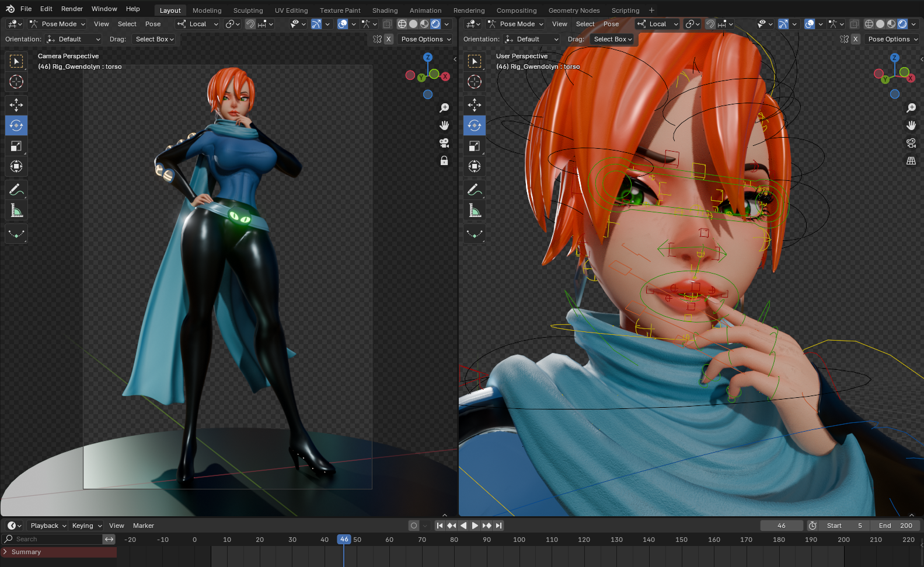Select the Scale tool in left viewport
Screen dimensions: 924x567
[x=16, y=146]
